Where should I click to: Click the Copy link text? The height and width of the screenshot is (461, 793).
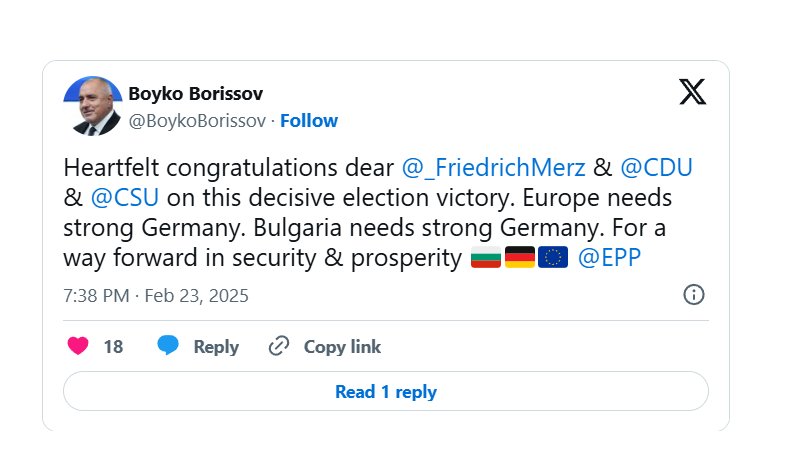342,347
